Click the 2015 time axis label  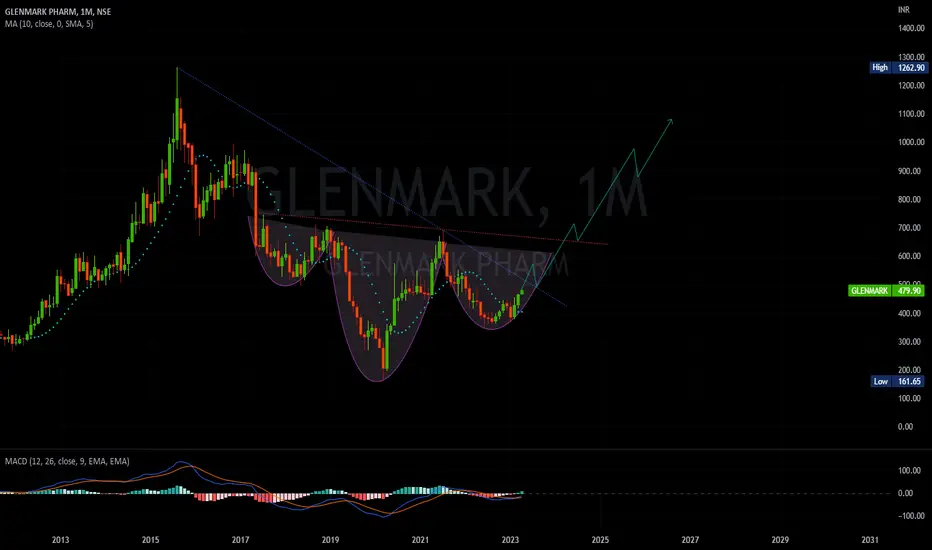coord(150,540)
